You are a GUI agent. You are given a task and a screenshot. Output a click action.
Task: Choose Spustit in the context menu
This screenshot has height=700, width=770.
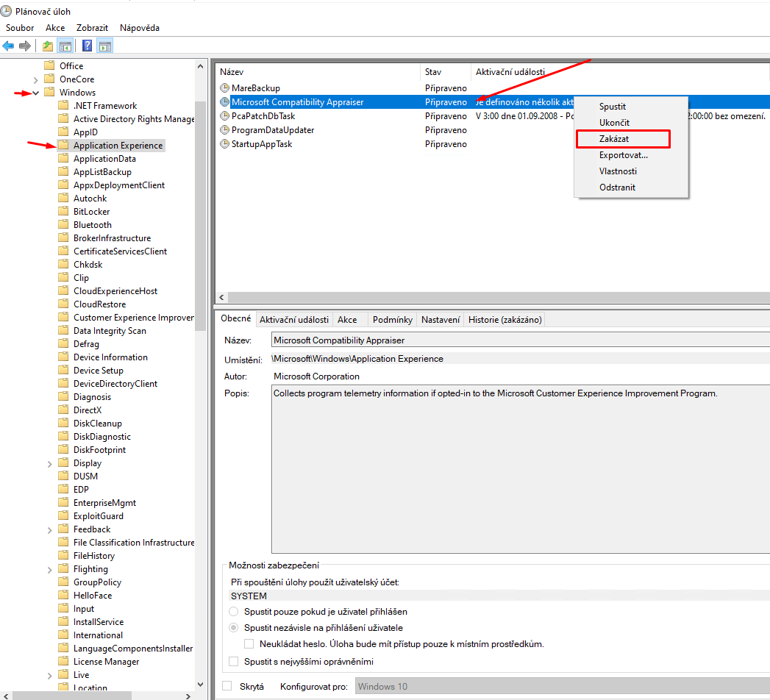pyautogui.click(x=632, y=107)
